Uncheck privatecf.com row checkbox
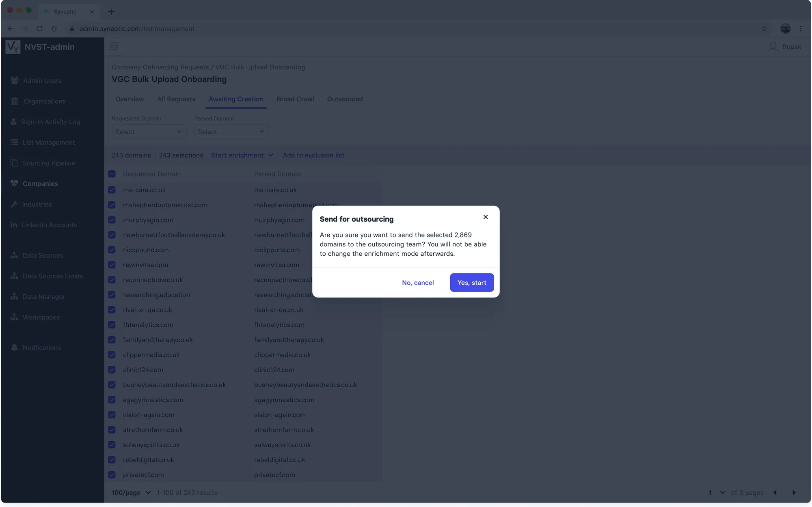This screenshot has height=507, width=812. (x=112, y=475)
